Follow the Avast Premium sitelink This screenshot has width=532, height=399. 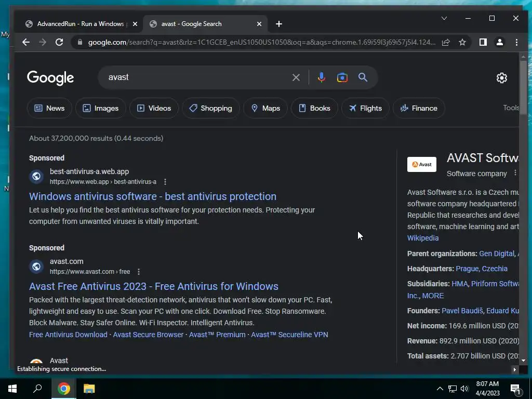(217, 335)
